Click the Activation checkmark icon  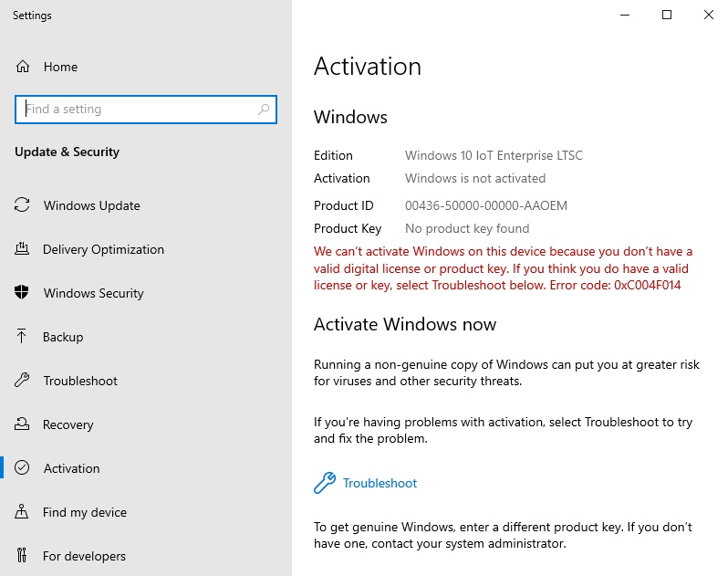click(x=23, y=468)
